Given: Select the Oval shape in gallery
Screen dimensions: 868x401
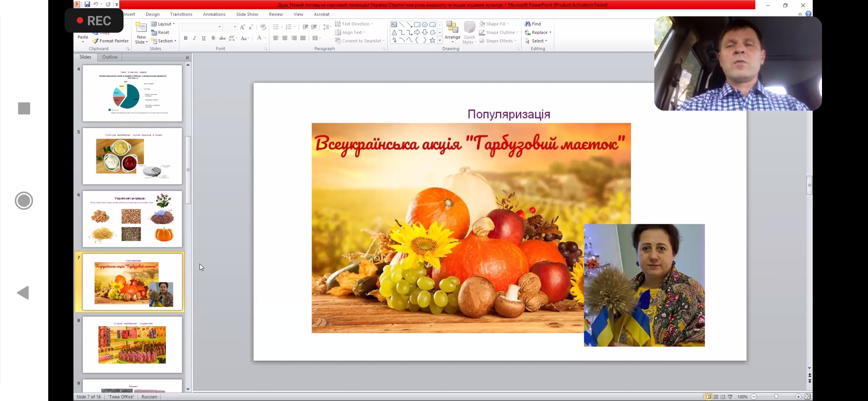Looking at the screenshot, I should coord(425,25).
